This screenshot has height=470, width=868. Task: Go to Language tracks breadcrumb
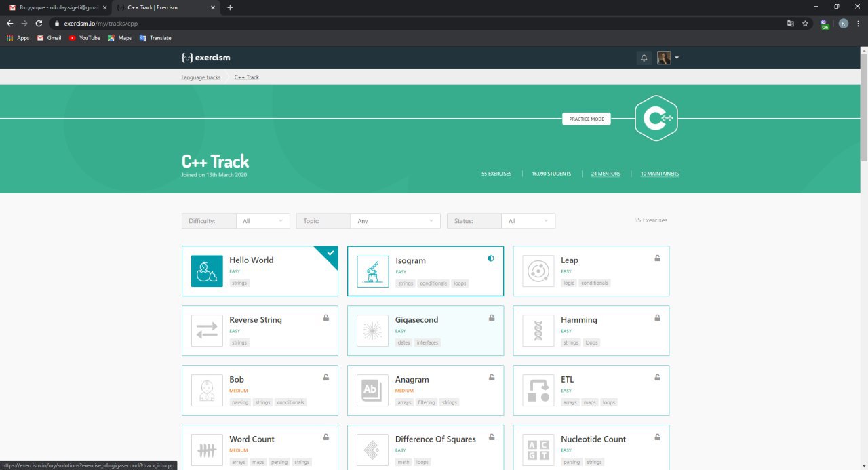(x=201, y=77)
